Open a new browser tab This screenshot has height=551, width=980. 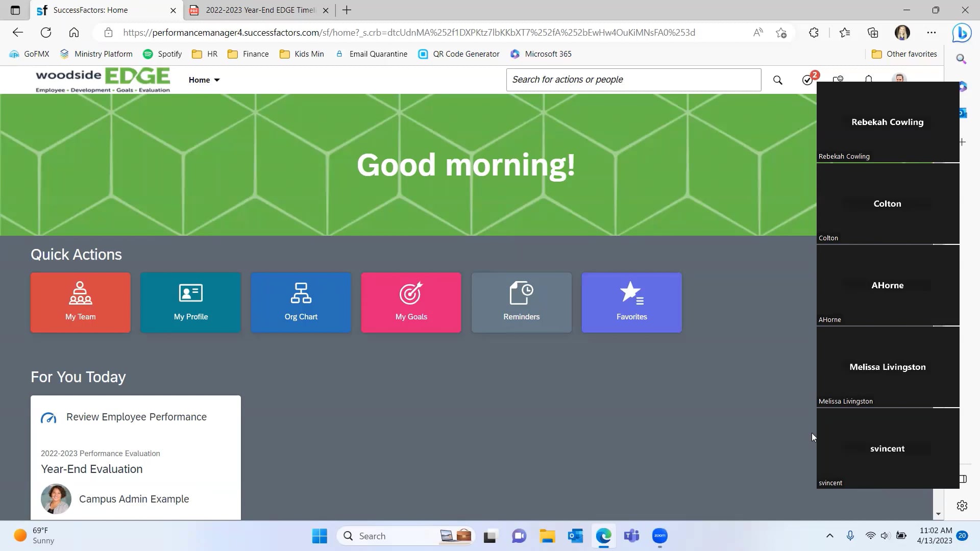pyautogui.click(x=347, y=10)
